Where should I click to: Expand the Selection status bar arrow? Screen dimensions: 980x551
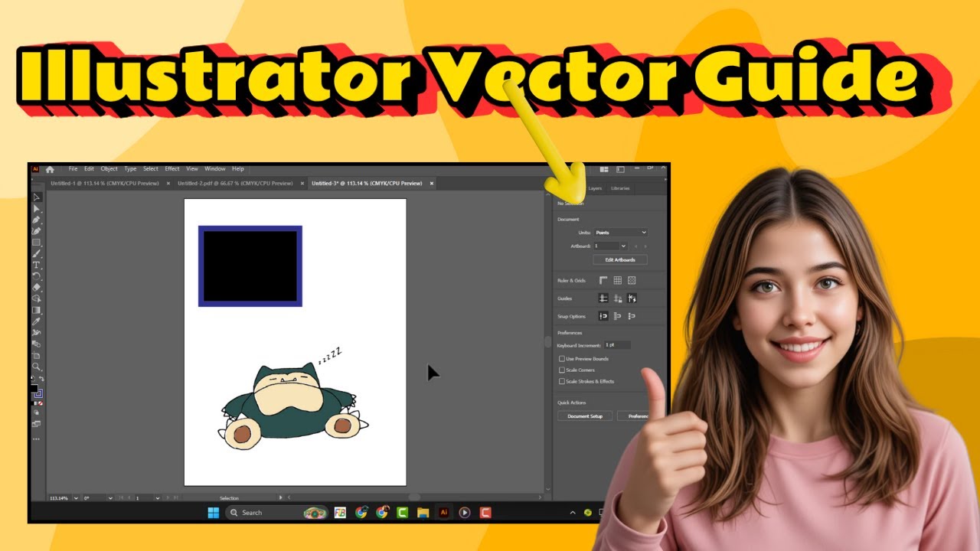[280, 497]
